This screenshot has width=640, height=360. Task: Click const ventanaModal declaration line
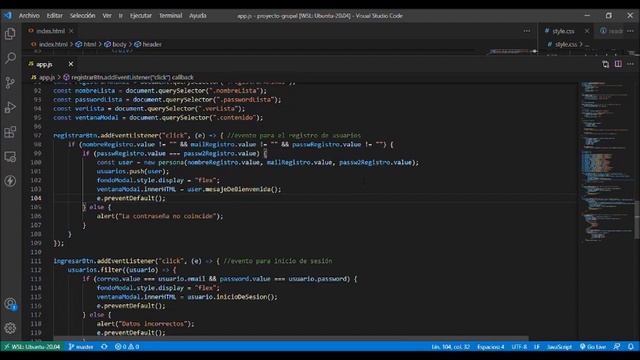pos(158,118)
